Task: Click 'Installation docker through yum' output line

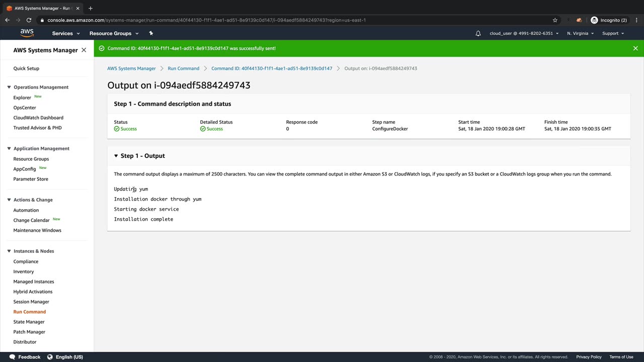Action: [x=157, y=199]
